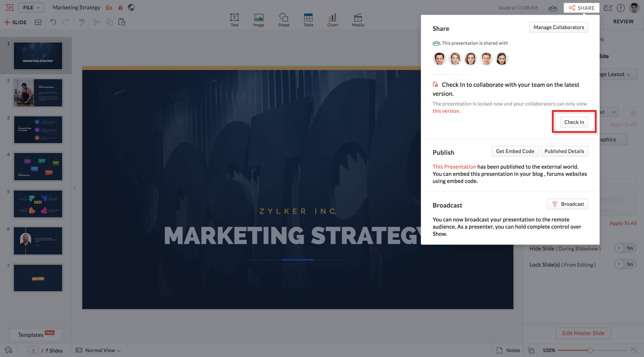Expand the Change Layout dropdown
644x357 pixels.
[617, 74]
